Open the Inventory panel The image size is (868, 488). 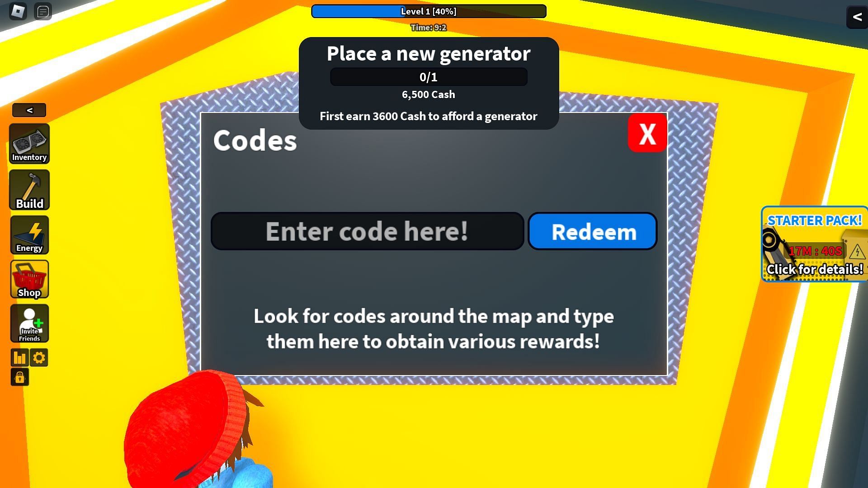point(29,144)
